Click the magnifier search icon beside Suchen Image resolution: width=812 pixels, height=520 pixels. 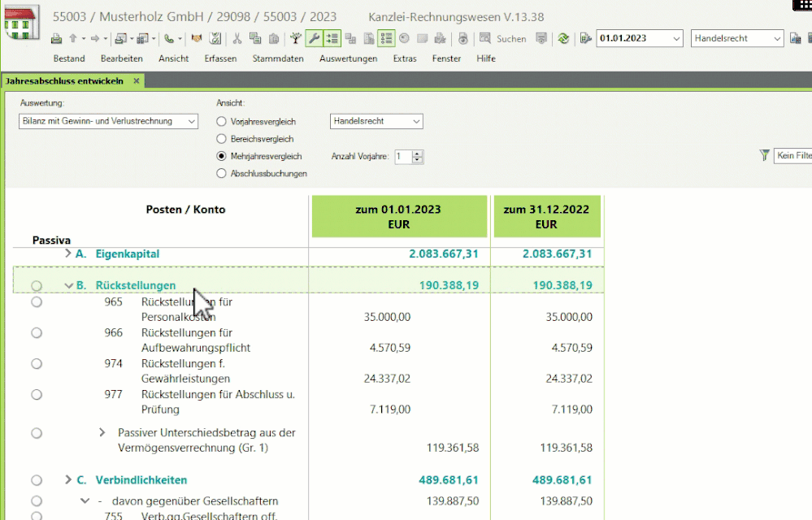tap(484, 38)
